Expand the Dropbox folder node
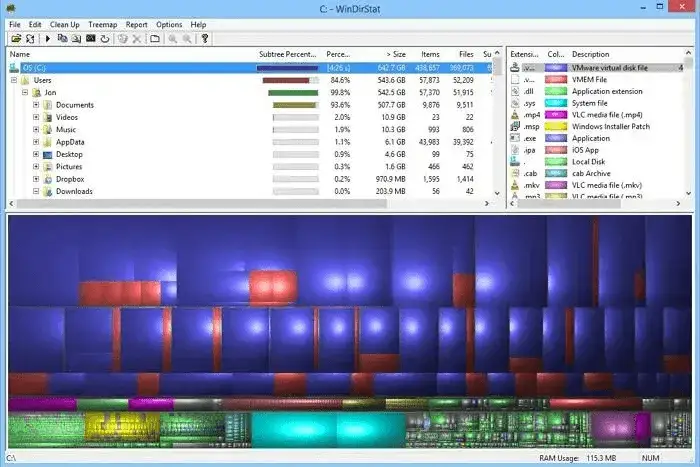This screenshot has height=467, width=700. (x=36, y=179)
